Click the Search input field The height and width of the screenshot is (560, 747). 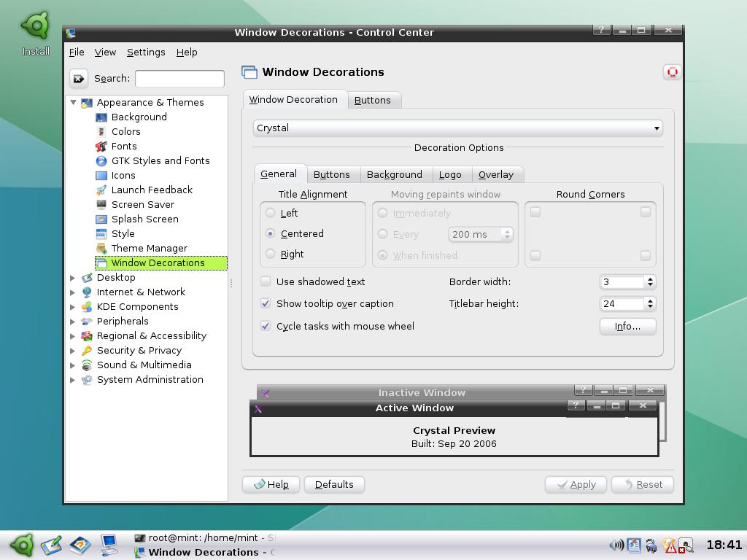point(179,79)
